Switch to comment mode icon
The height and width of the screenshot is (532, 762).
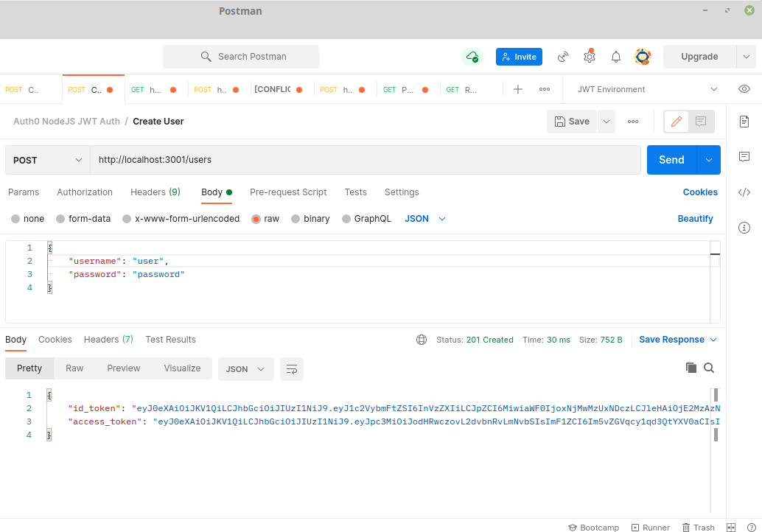pos(701,122)
